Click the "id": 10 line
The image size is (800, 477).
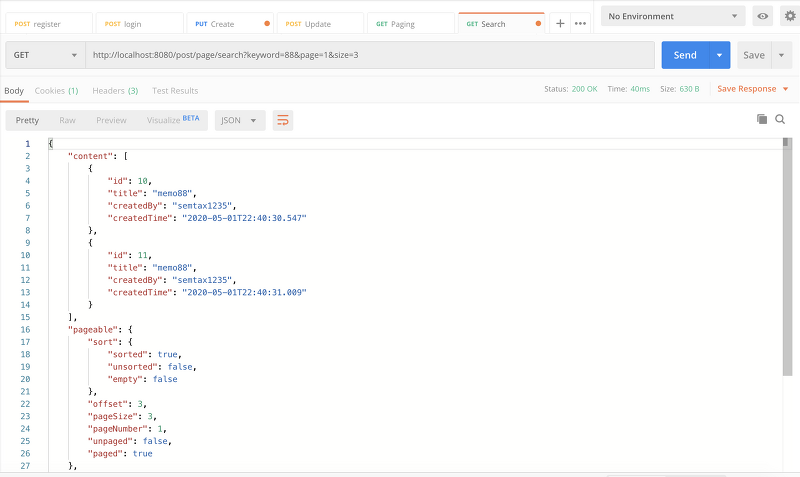pos(130,181)
